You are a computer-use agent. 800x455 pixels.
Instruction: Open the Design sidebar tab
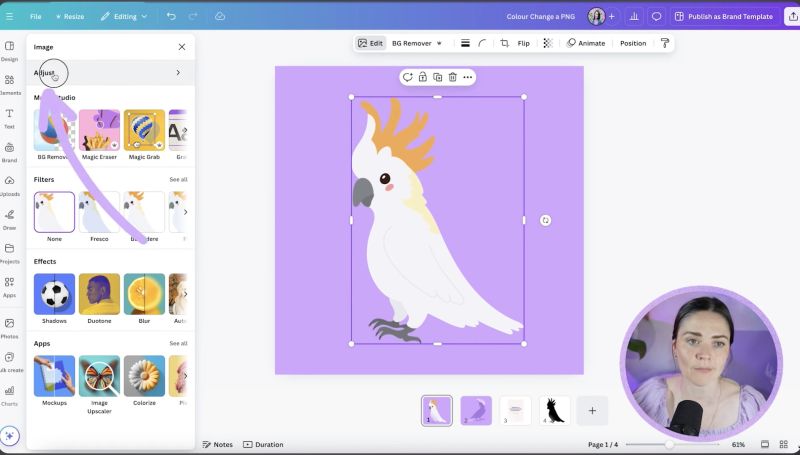9,50
